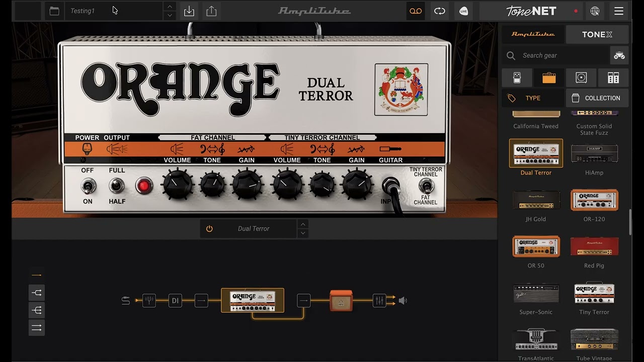Image resolution: width=644 pixels, height=362 pixels.
Task: Switch to the TONEX tab
Action: coord(597,34)
